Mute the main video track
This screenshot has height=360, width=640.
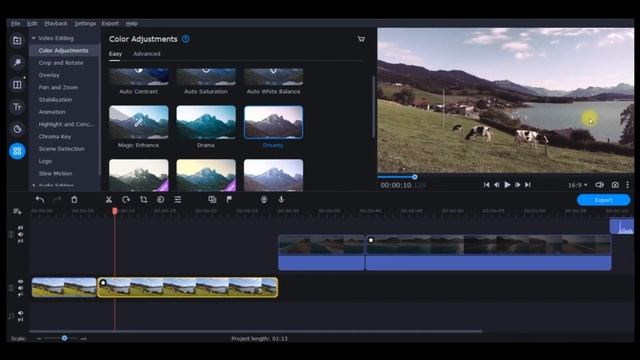[20, 288]
